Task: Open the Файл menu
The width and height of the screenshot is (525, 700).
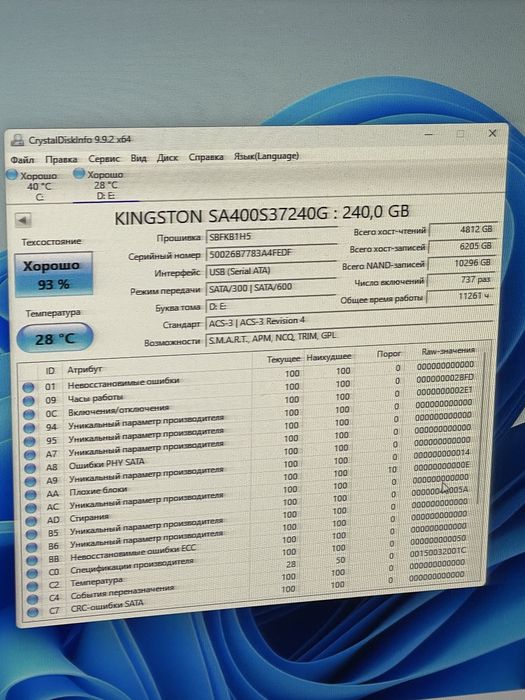Action: (22, 159)
